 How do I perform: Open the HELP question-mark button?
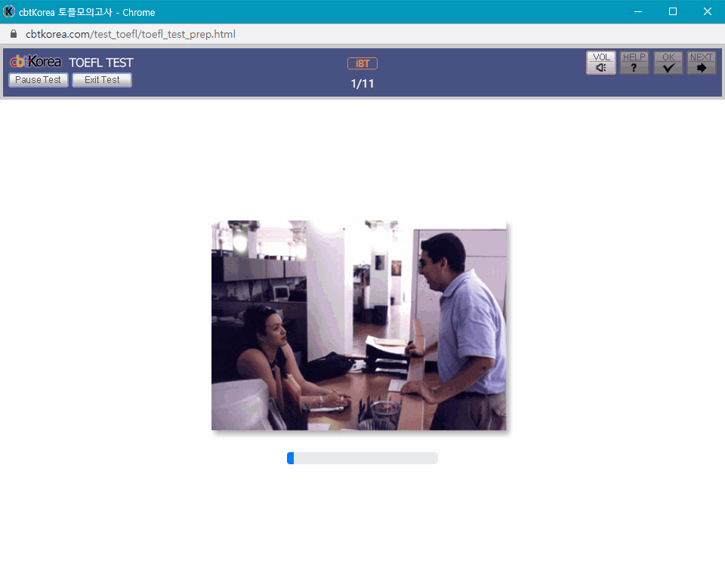(634, 63)
